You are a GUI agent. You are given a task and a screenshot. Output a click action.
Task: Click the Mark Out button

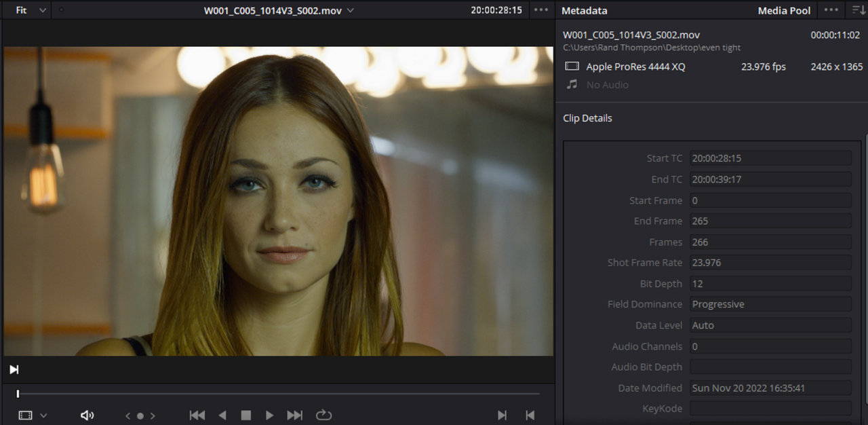(x=530, y=415)
